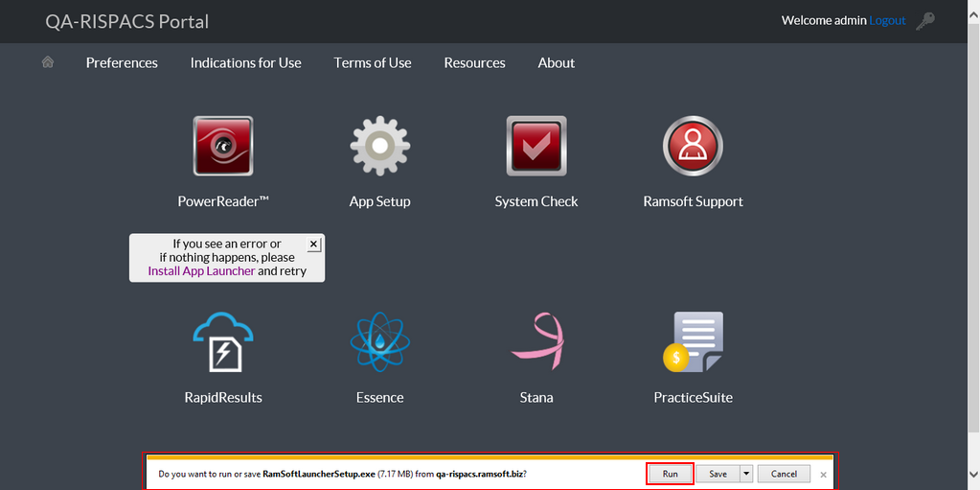The height and width of the screenshot is (490, 980).
Task: Select the Resources menu item
Action: coord(474,63)
